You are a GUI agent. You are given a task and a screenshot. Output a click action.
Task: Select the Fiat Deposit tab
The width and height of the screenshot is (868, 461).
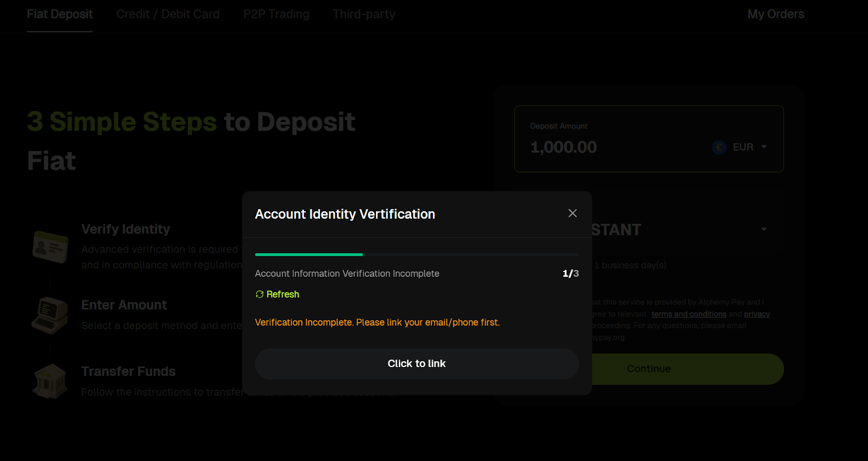tap(60, 14)
